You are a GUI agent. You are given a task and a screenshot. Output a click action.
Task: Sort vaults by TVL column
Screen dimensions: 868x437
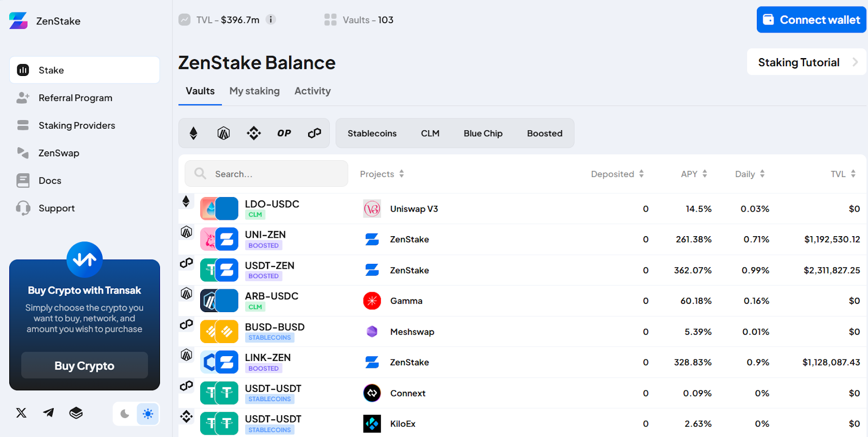tap(843, 174)
